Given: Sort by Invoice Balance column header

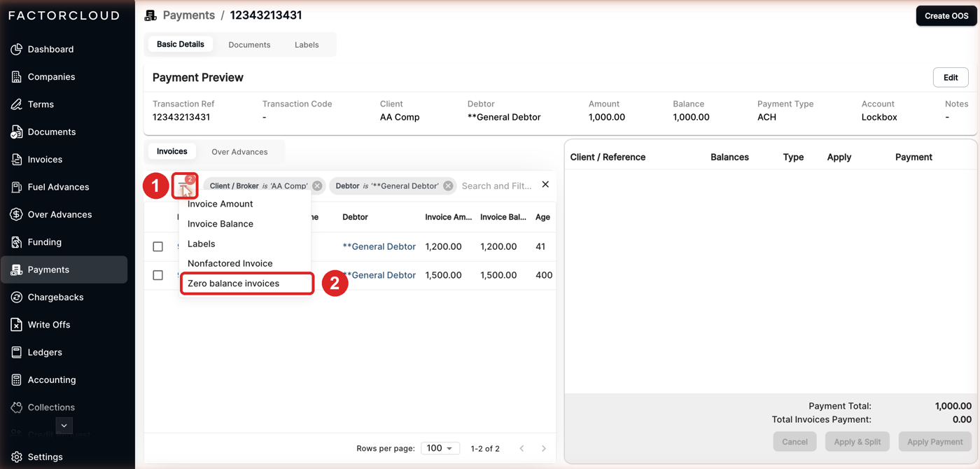Looking at the screenshot, I should tap(503, 217).
